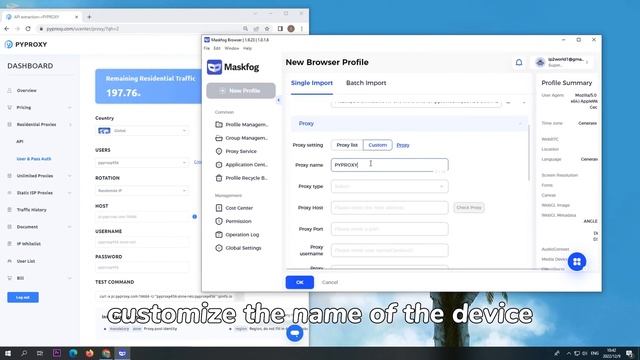This screenshot has height=360, width=640.
Task: Open the chat bubble on PYPROXY page
Action: tap(294, 333)
